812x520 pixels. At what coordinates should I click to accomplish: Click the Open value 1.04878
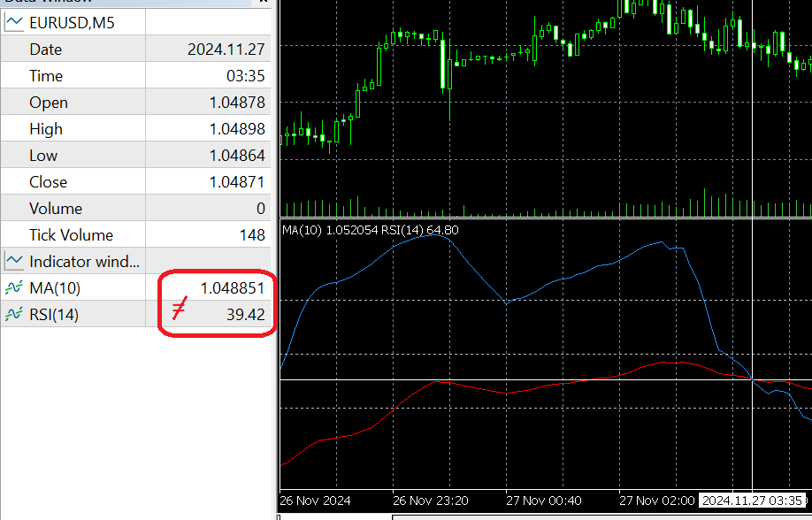[x=237, y=103]
